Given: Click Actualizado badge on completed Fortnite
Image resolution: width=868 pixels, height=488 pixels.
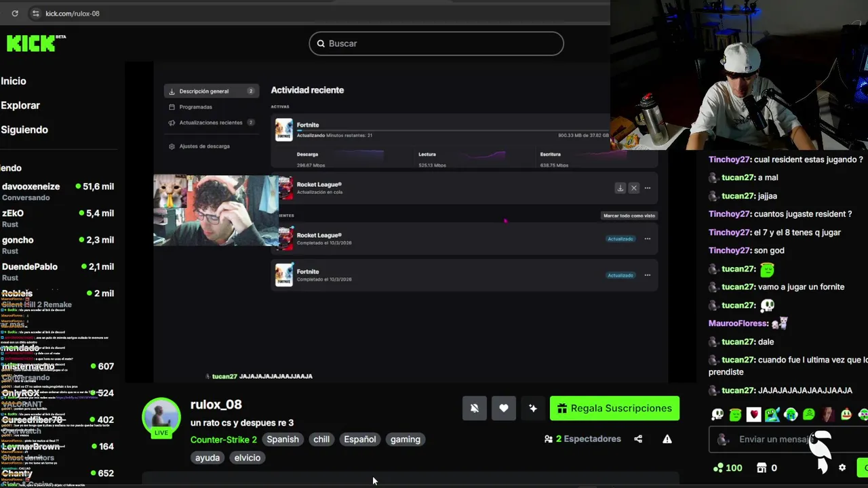Looking at the screenshot, I should (x=620, y=275).
